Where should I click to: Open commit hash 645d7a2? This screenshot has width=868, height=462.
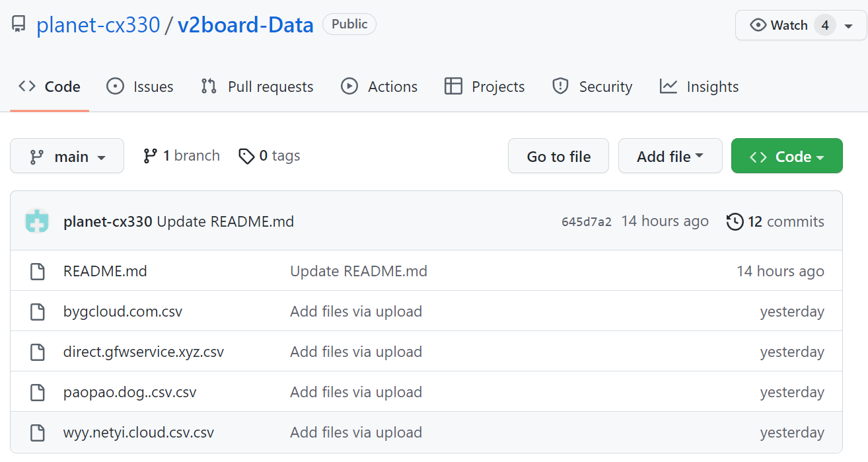coord(587,222)
